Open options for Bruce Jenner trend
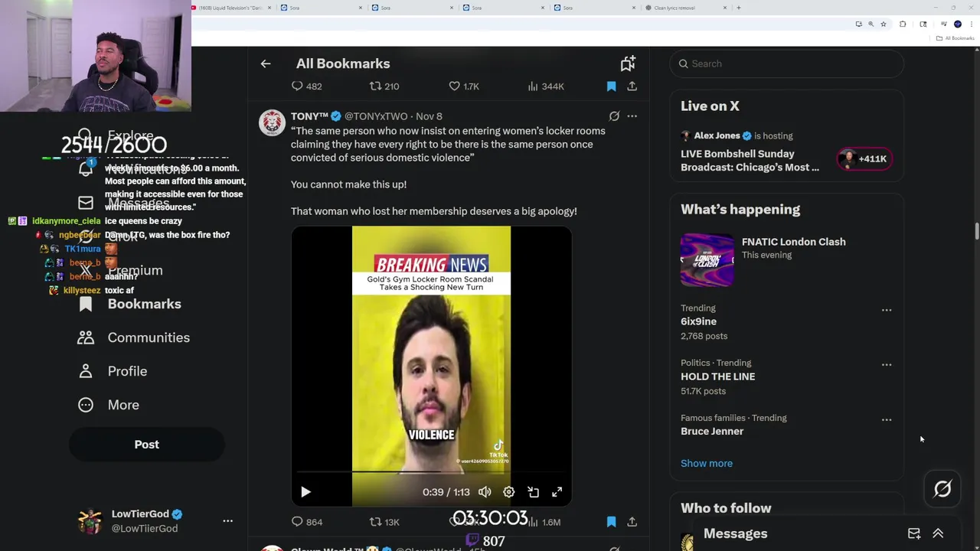This screenshot has height=551, width=980. point(887,420)
